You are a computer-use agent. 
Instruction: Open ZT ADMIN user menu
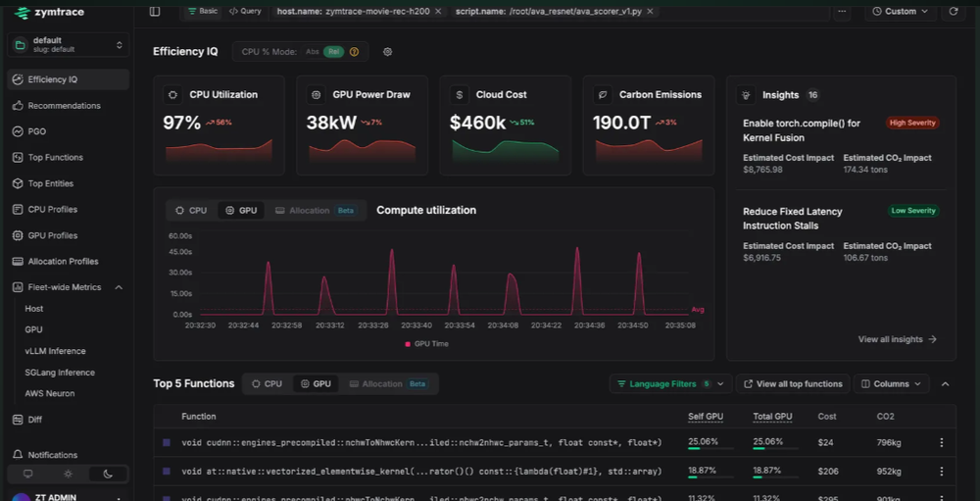click(69, 497)
